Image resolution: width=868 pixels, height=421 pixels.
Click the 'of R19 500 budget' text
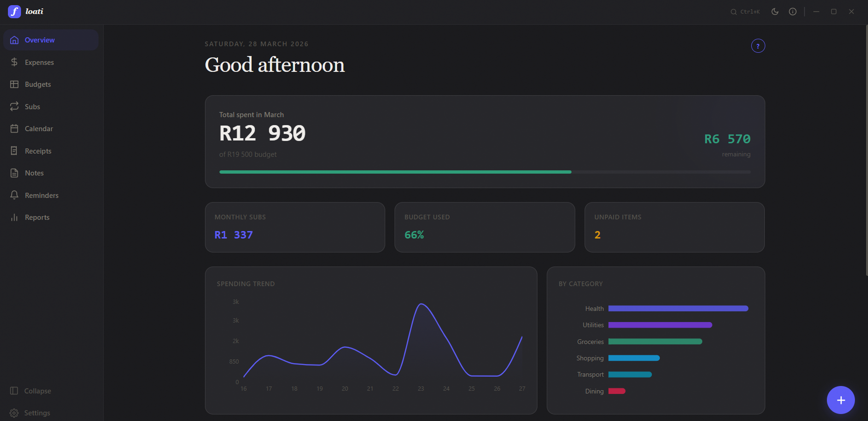(x=248, y=154)
